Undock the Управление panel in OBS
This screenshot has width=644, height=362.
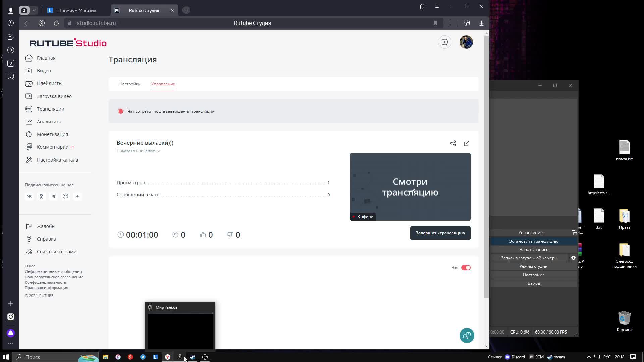[574, 233]
